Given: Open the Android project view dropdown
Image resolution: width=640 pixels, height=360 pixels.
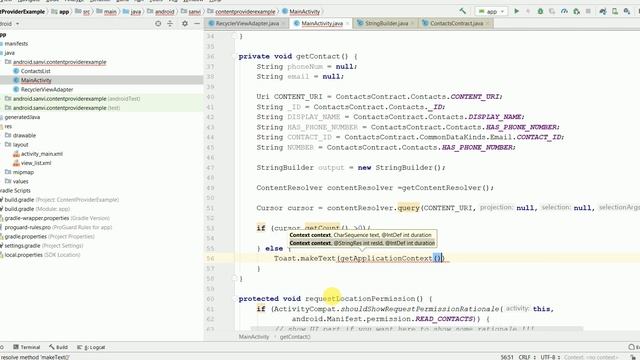Looking at the screenshot, I should click(10, 24).
